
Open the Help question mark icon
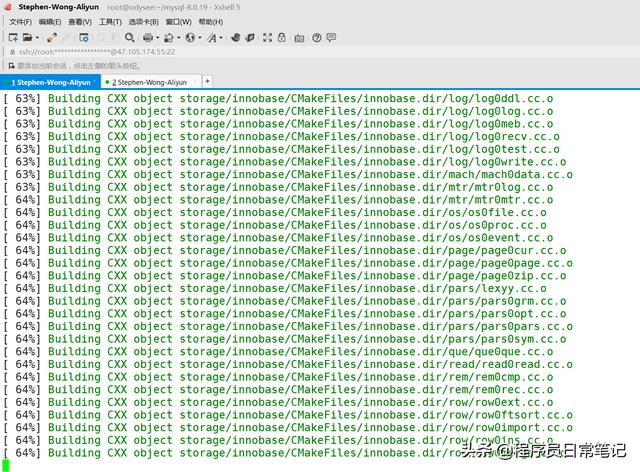(316, 38)
